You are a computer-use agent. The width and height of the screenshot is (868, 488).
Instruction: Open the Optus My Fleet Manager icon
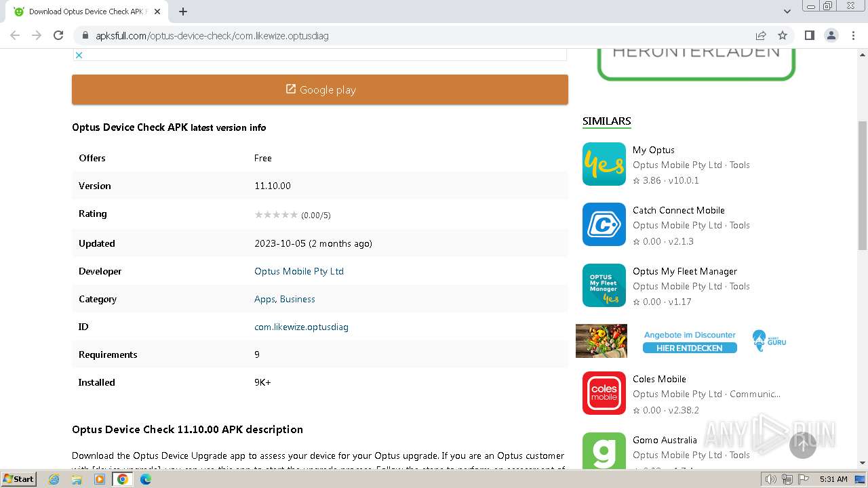tap(604, 285)
